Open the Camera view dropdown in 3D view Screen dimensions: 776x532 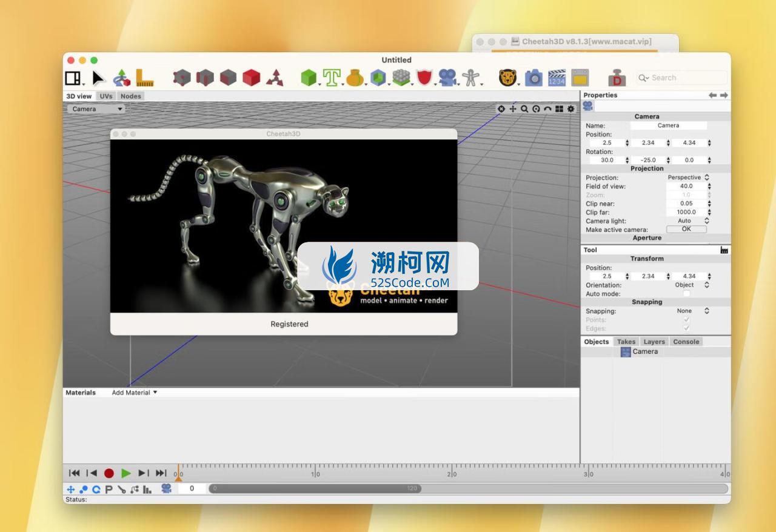[96, 109]
